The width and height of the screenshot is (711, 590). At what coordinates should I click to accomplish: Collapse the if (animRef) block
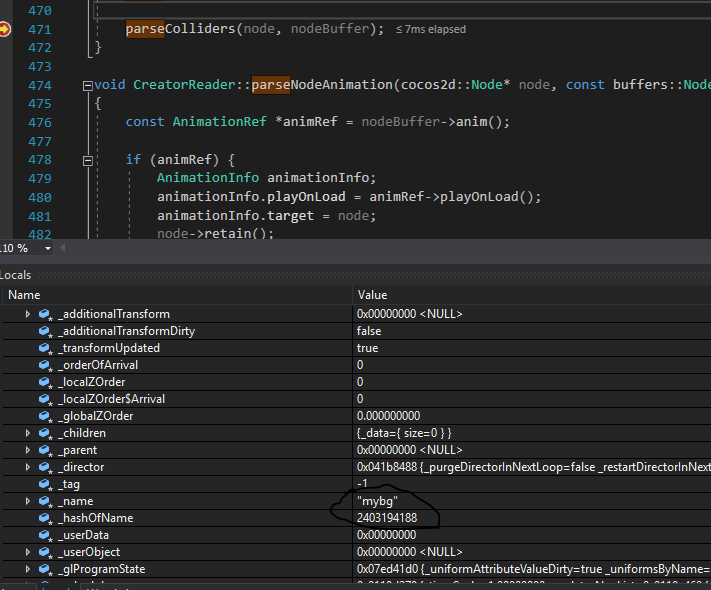pos(88,160)
